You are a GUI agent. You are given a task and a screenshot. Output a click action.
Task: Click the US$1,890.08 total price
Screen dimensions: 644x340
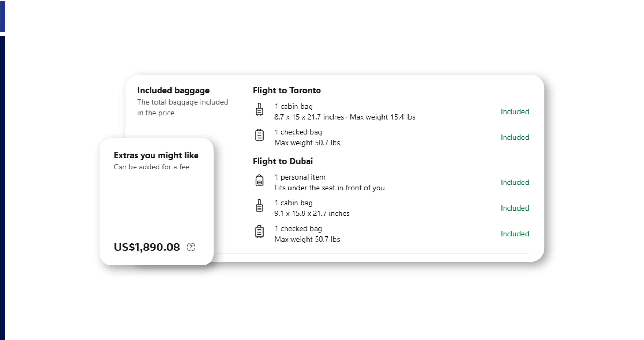click(147, 247)
